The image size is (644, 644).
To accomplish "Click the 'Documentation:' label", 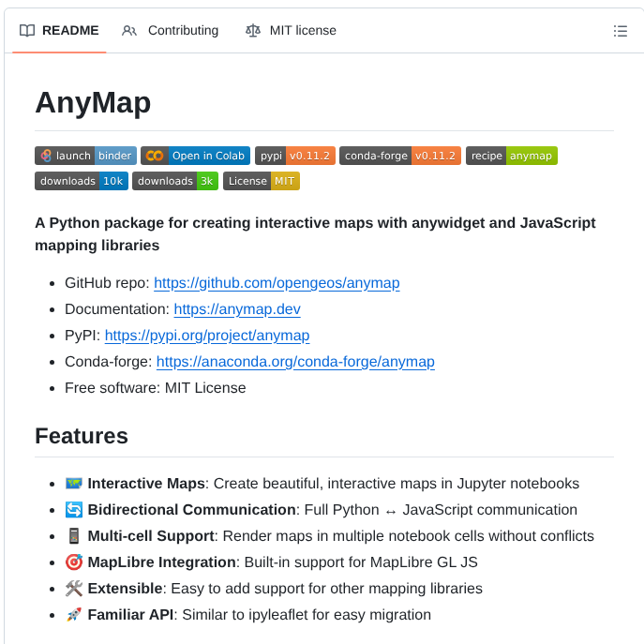I will point(117,309).
